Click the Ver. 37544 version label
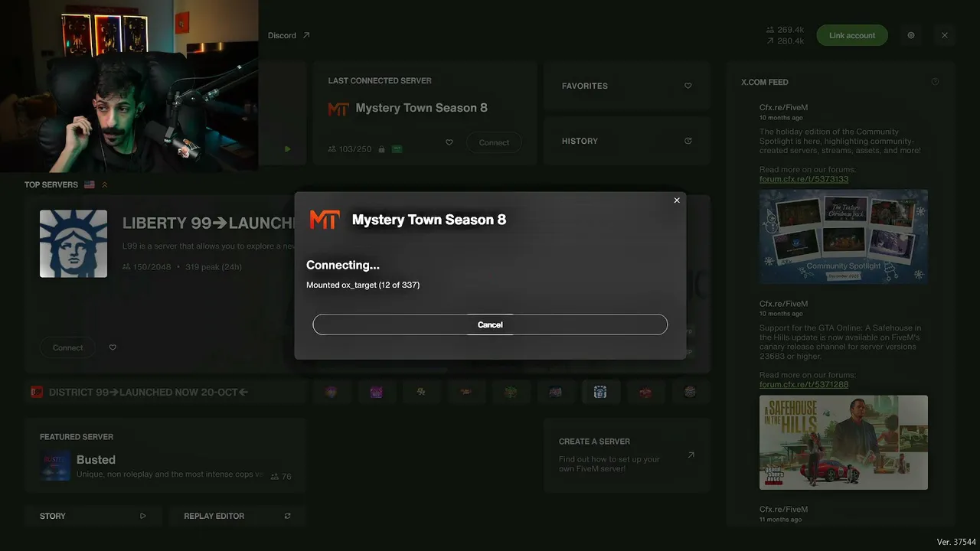The image size is (980, 551). pos(955,542)
